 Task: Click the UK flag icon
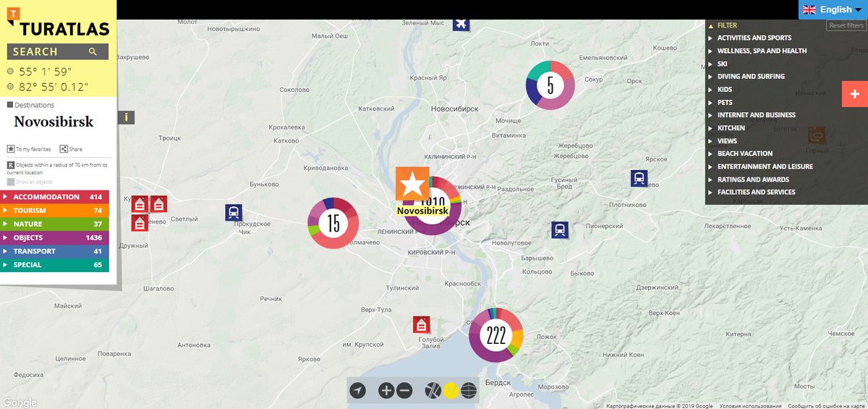point(809,9)
